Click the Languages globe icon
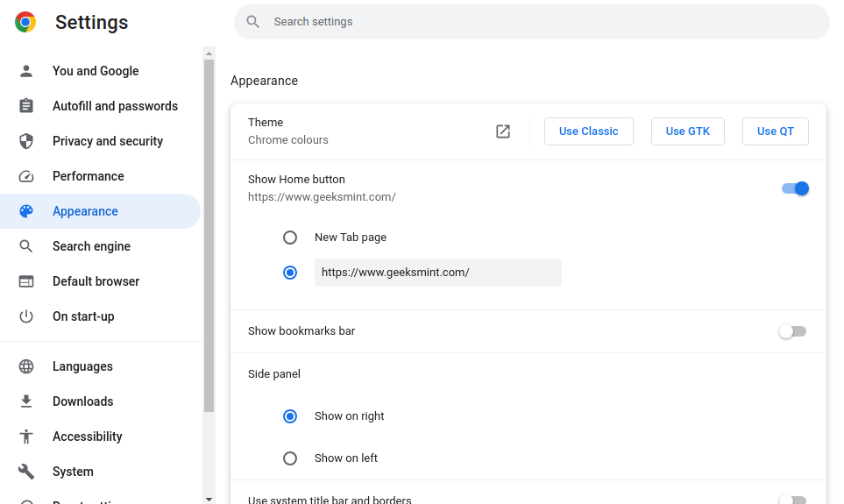The height and width of the screenshot is (504, 844). (x=26, y=366)
